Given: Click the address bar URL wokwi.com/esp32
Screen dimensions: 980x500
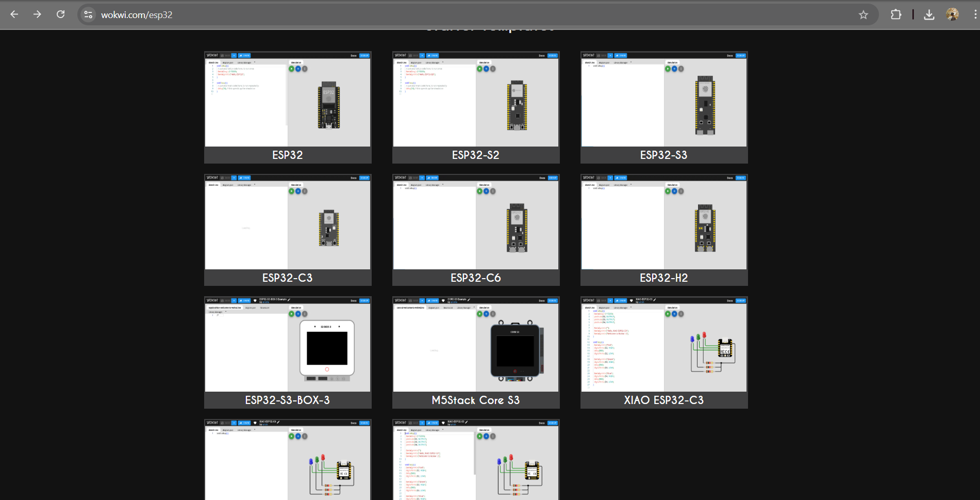Looking at the screenshot, I should tap(137, 15).
